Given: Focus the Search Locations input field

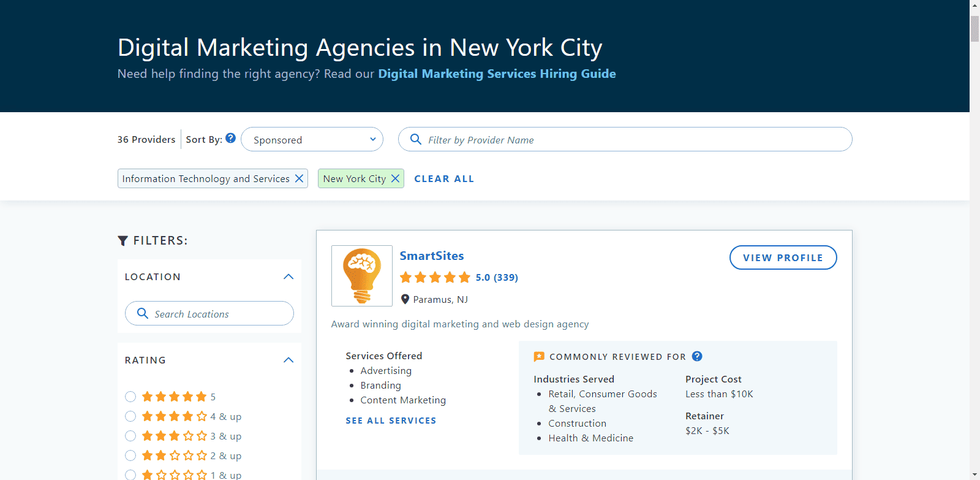Looking at the screenshot, I should (x=209, y=313).
